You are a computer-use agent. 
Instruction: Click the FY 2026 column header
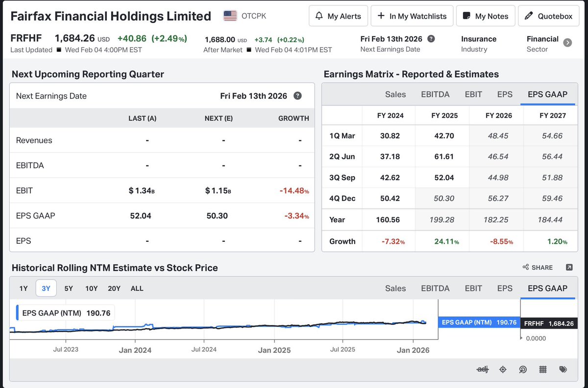pos(498,115)
